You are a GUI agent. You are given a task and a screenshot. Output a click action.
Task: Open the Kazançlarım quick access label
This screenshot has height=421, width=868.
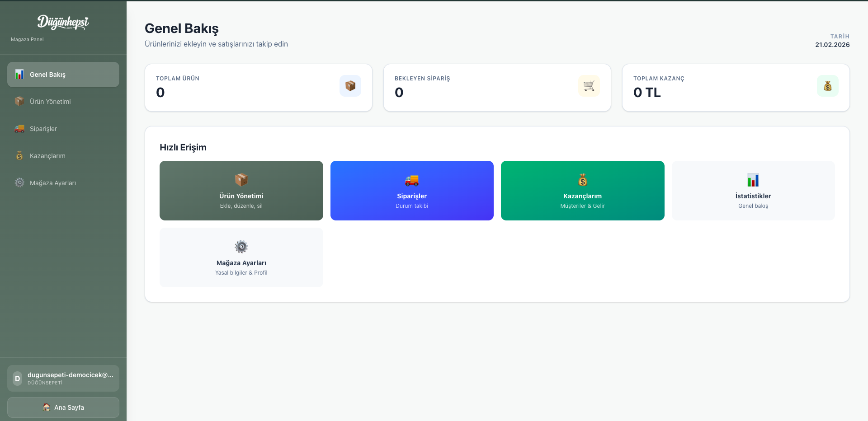point(582,196)
